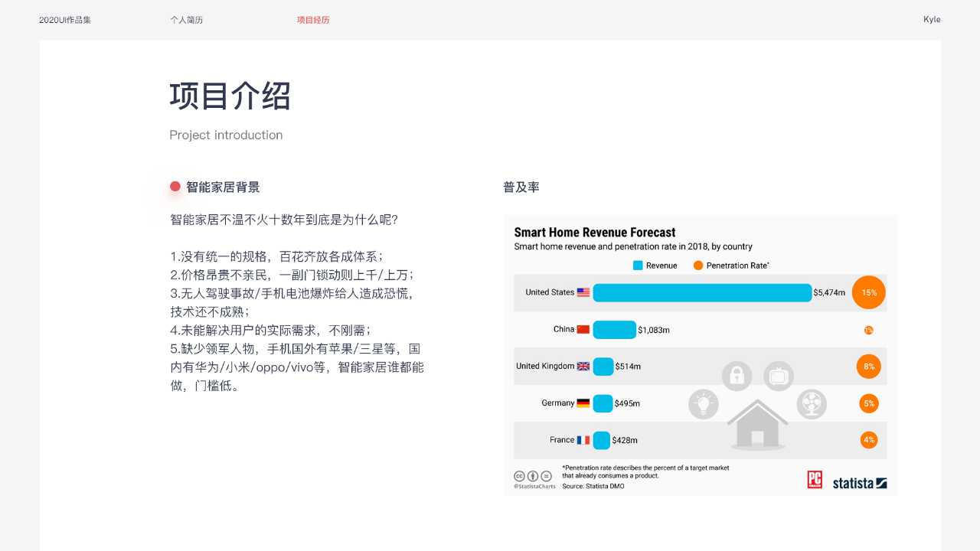Click the China flag icon

(583, 329)
